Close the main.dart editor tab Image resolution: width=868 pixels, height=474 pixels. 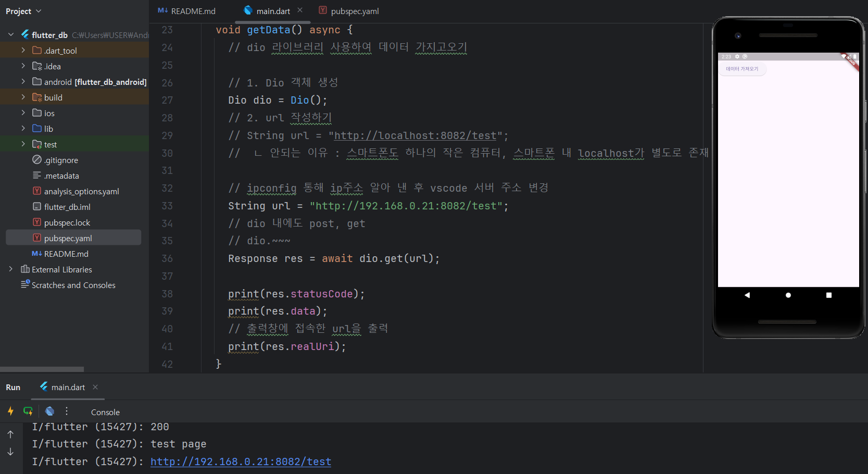coord(300,10)
